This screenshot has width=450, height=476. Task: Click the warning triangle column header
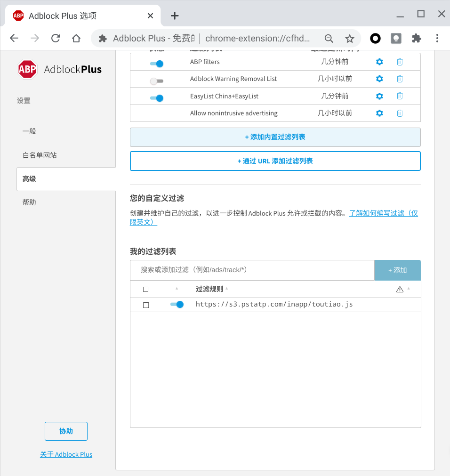point(400,289)
